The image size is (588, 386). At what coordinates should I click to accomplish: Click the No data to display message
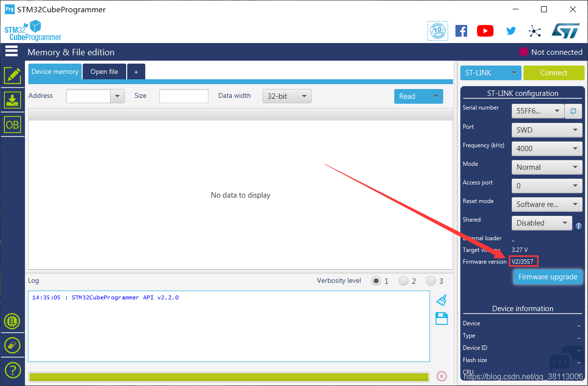point(241,195)
